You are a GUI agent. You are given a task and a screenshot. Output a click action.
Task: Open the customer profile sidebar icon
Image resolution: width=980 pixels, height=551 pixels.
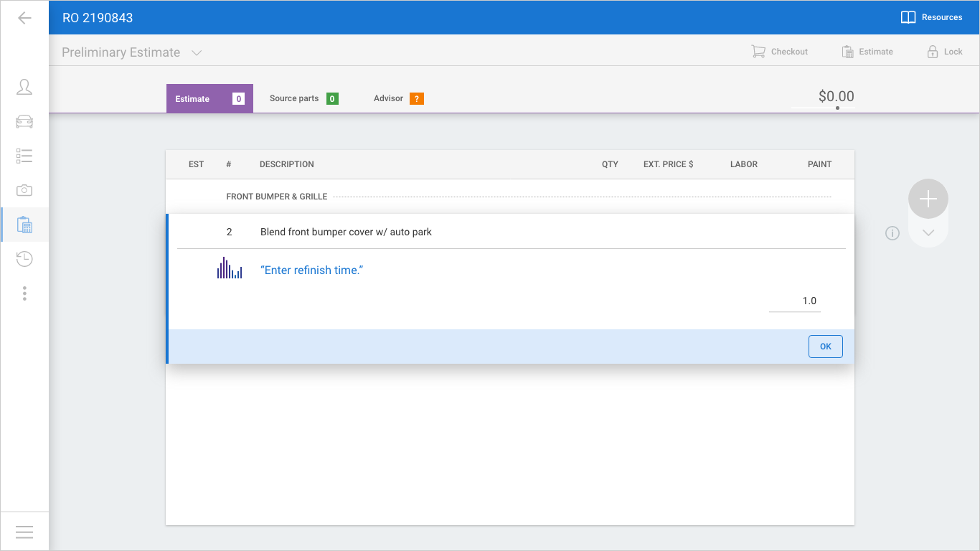tap(24, 87)
